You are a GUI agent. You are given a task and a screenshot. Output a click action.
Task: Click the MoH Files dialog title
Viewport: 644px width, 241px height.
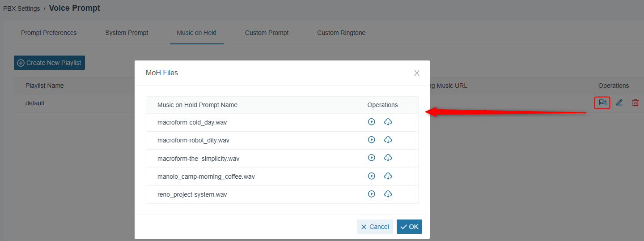point(162,73)
